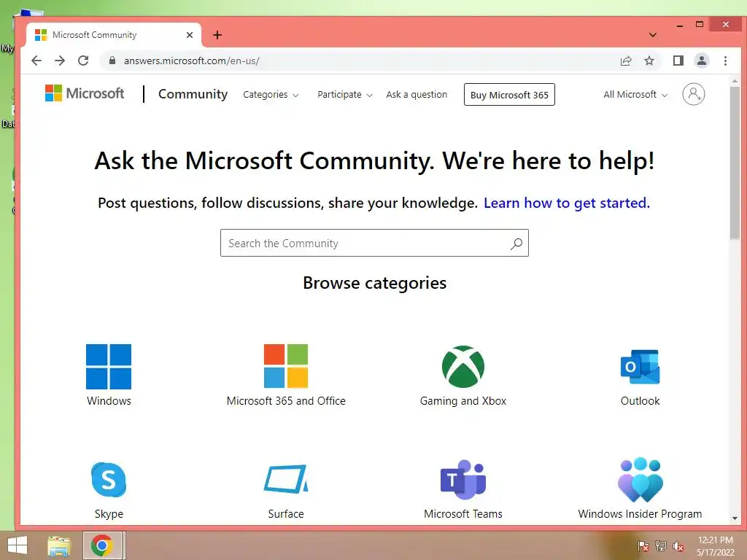
Task: Open the Microsoft 365 and Office icon
Action: click(286, 366)
